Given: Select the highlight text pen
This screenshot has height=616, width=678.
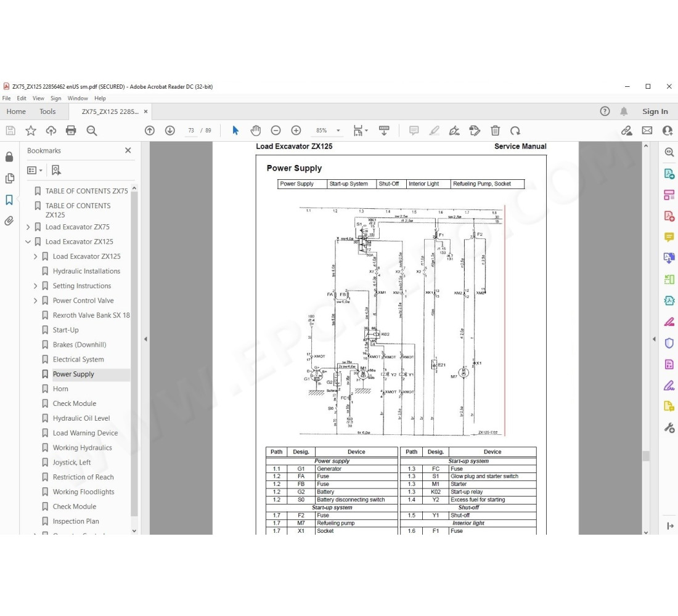Looking at the screenshot, I should [x=434, y=131].
